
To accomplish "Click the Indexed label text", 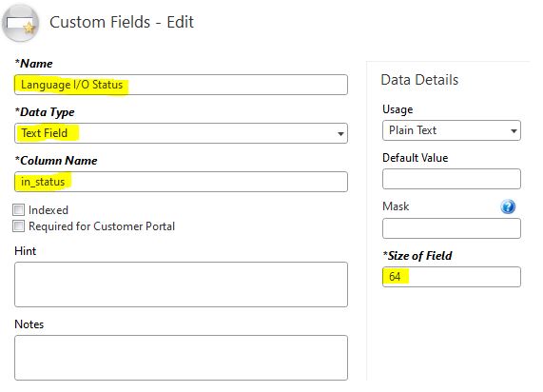I will point(48,210).
